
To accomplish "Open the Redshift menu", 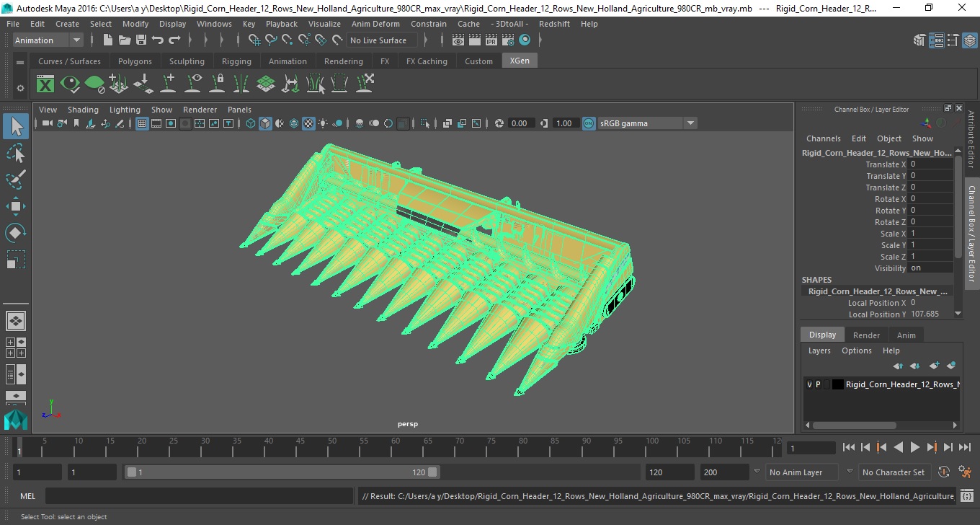I will (x=554, y=24).
